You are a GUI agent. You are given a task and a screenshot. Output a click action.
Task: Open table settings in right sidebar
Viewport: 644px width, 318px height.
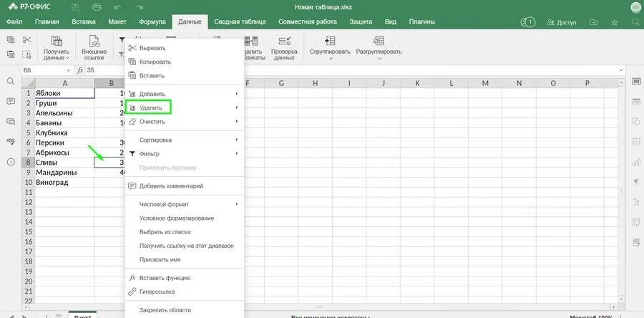[636, 101]
